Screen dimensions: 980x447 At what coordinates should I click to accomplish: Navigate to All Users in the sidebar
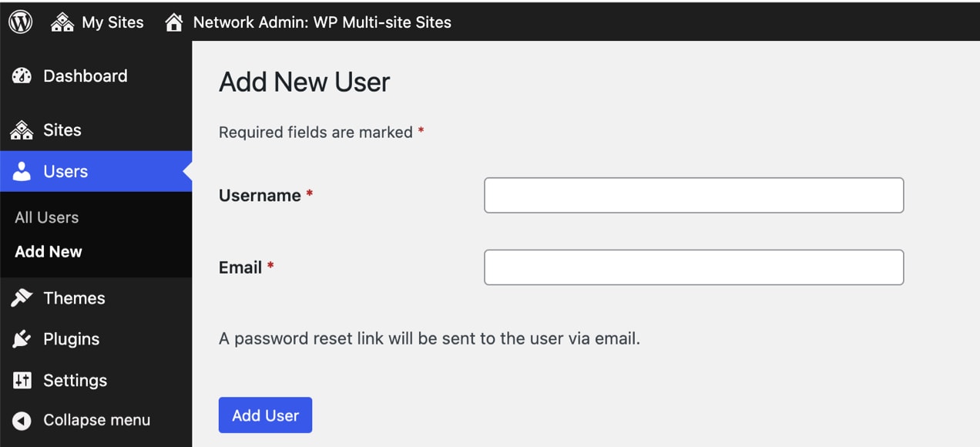pyautogui.click(x=46, y=217)
